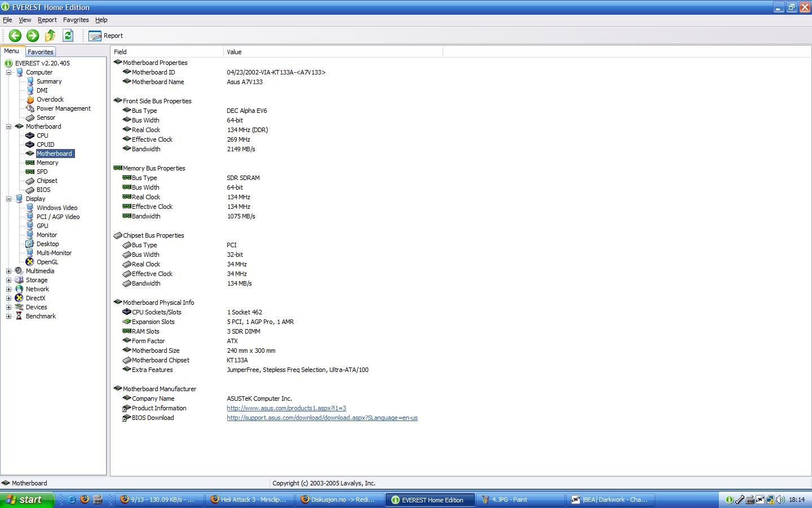Image resolution: width=812 pixels, height=508 pixels.
Task: Expand the DirectX tree node
Action: click(9, 298)
